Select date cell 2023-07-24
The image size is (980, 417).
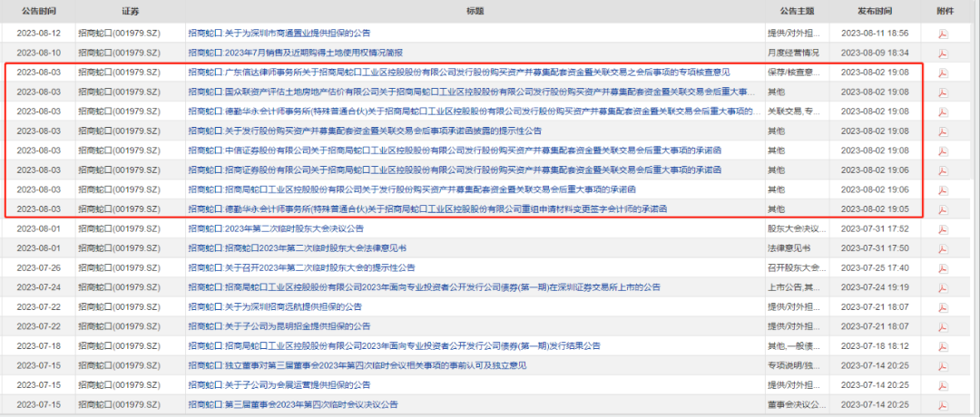pos(39,287)
